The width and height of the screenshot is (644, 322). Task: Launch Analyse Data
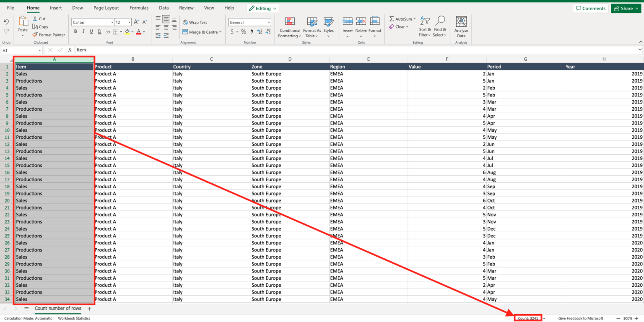pos(461,26)
